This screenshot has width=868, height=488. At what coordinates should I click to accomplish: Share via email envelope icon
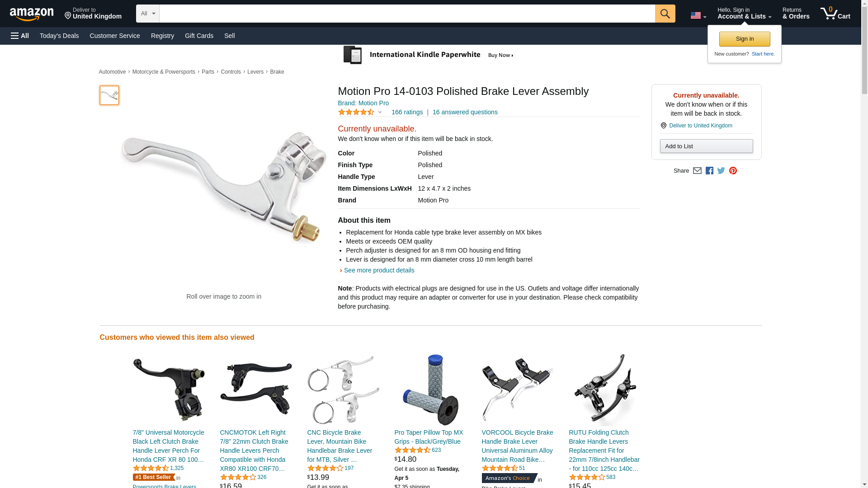tap(697, 171)
